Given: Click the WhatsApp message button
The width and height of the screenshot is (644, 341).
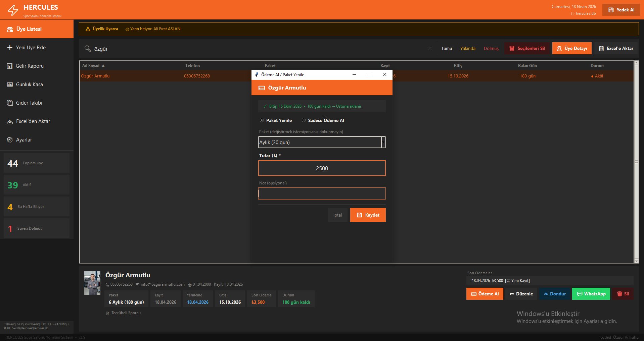Looking at the screenshot, I should coord(591,294).
